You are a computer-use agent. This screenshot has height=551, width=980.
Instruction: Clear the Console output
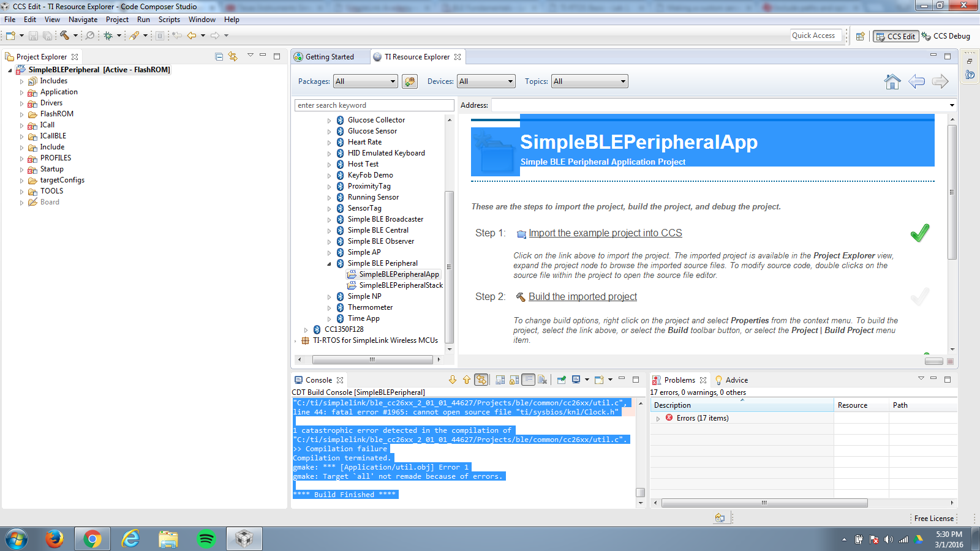[x=542, y=380]
